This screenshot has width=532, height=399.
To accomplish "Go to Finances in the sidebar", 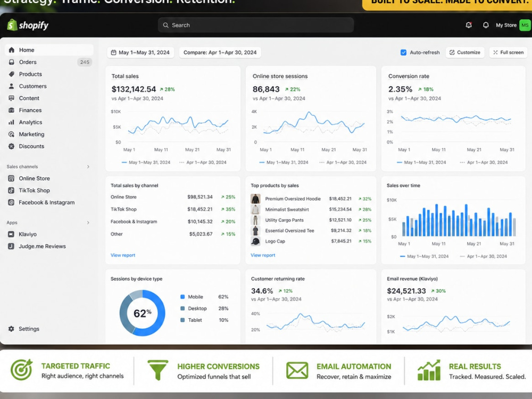I will click(49, 110).
